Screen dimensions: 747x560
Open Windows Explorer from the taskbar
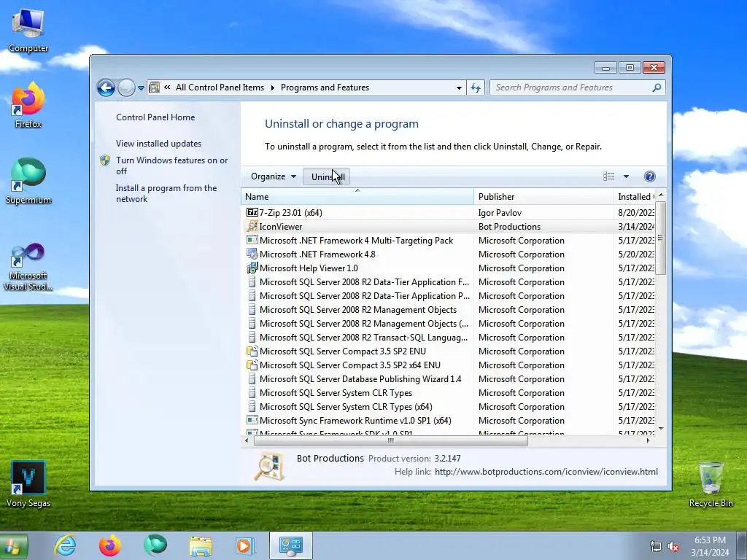pyautogui.click(x=201, y=545)
